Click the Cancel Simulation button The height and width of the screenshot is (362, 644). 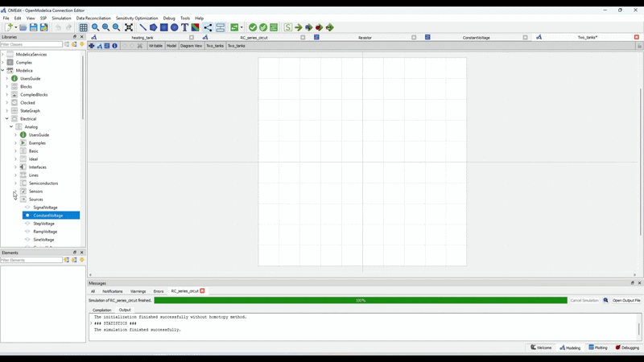point(584,300)
